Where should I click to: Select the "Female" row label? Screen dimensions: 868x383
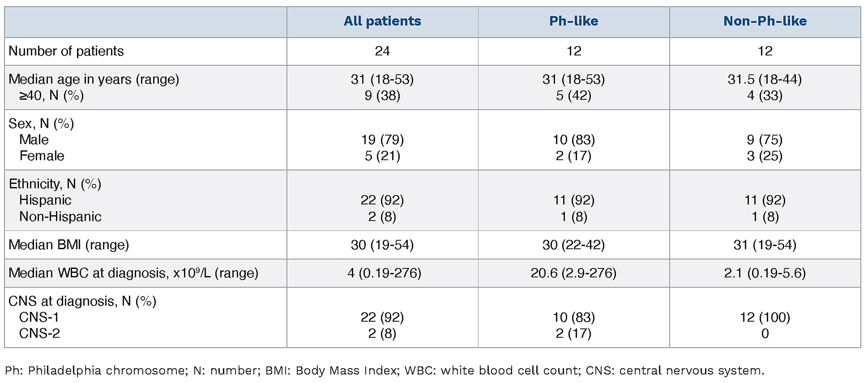(42, 156)
